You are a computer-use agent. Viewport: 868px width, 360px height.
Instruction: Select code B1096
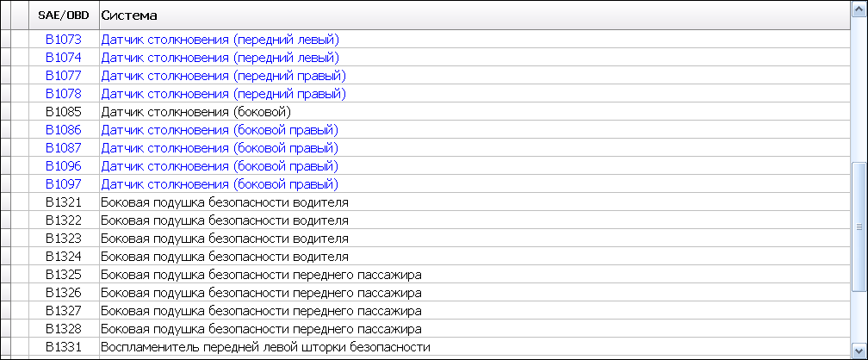[x=64, y=165]
